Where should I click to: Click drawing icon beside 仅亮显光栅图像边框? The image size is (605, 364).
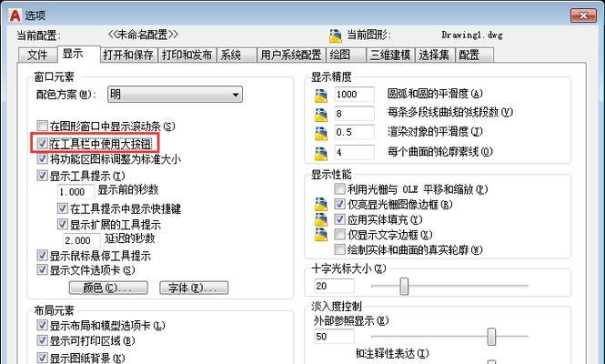[320, 204]
